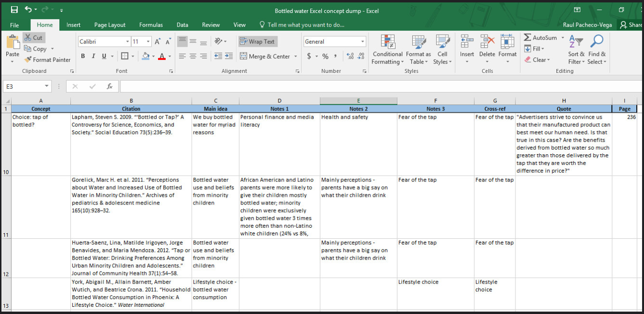
Task: Open Find & Select magnifier icon
Action: [x=597, y=41]
